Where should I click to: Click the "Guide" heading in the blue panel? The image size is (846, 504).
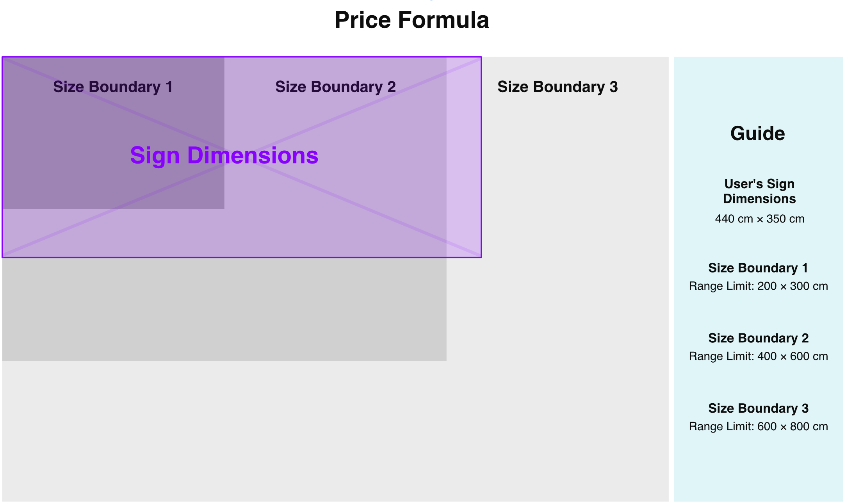(757, 134)
